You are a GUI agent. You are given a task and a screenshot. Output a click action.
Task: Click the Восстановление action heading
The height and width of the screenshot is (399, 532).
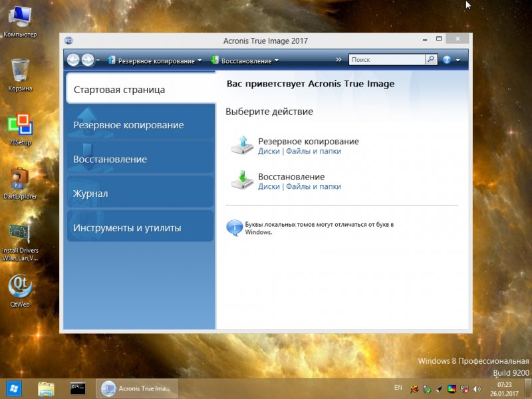point(291,176)
